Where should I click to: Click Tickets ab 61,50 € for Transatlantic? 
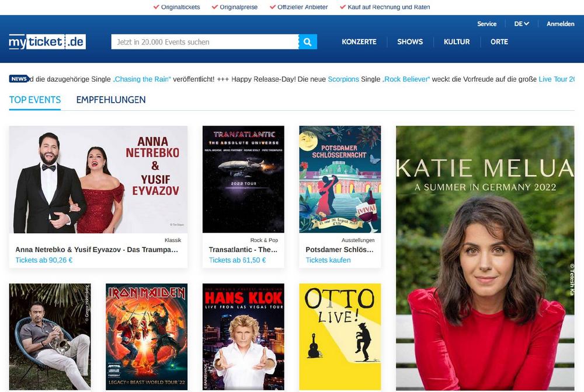click(x=237, y=260)
